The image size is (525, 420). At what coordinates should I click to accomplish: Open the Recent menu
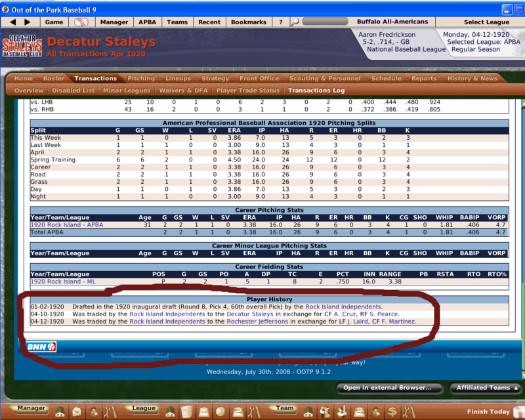point(209,22)
